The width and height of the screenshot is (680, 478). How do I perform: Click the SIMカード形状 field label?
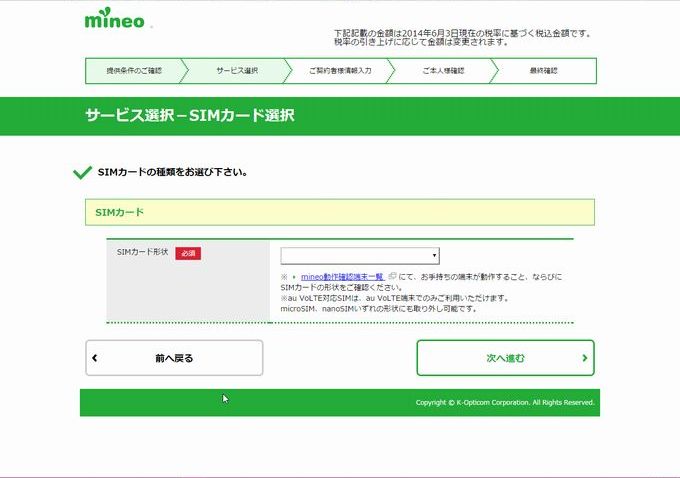click(x=143, y=253)
